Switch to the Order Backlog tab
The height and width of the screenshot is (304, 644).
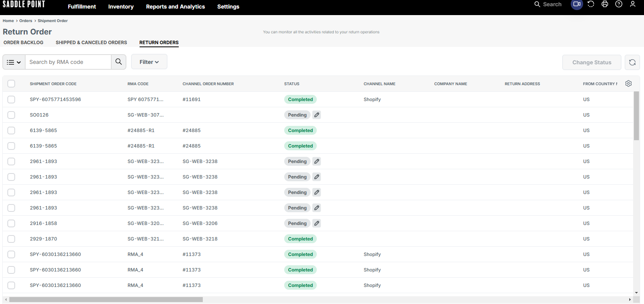coord(23,43)
